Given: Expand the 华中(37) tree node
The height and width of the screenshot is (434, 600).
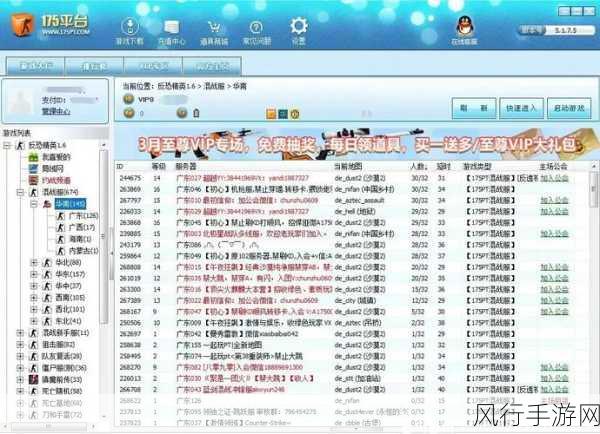Looking at the screenshot, I should click(34, 286).
